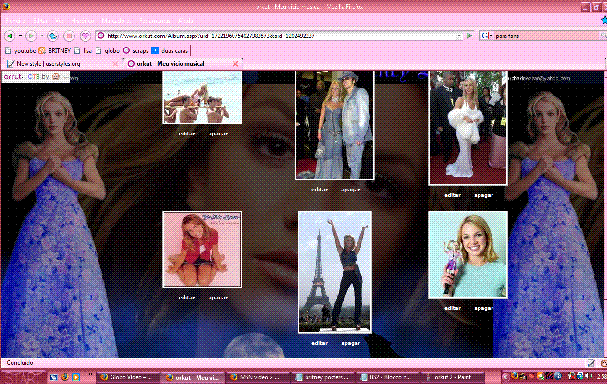Switch to the britney notepad taskbar window

tap(324, 377)
